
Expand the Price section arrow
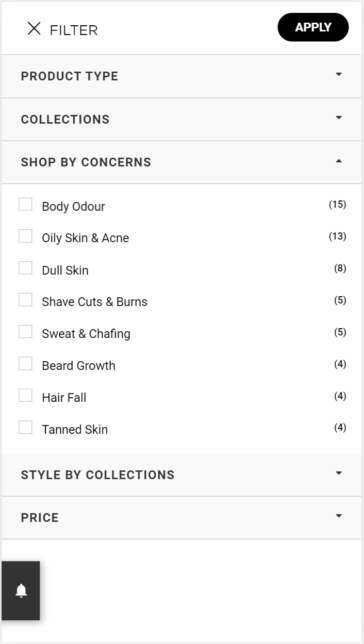click(339, 516)
